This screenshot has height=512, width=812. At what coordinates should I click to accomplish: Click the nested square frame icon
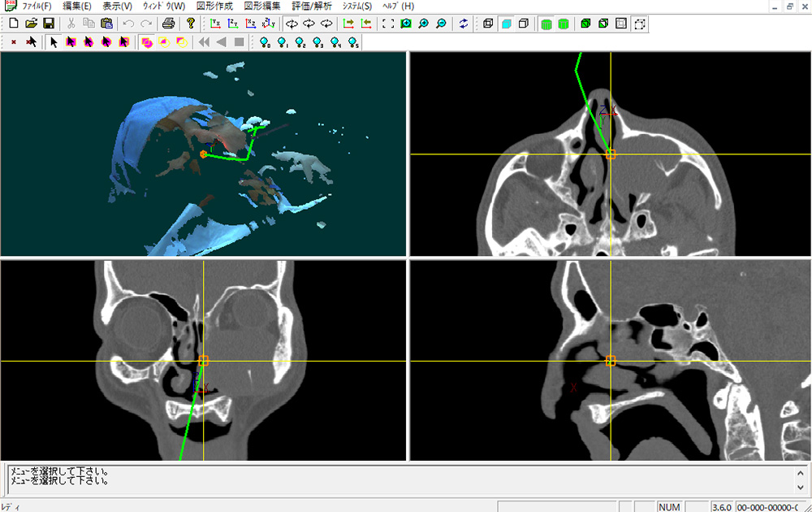[621, 24]
